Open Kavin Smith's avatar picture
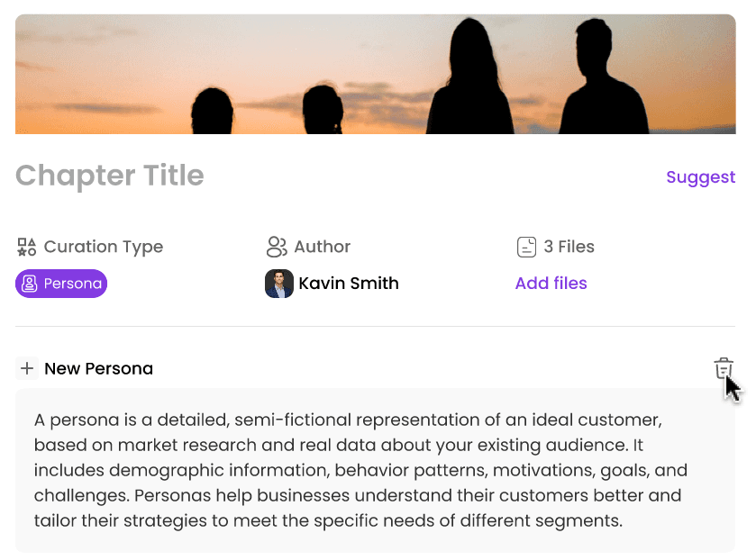 point(279,284)
